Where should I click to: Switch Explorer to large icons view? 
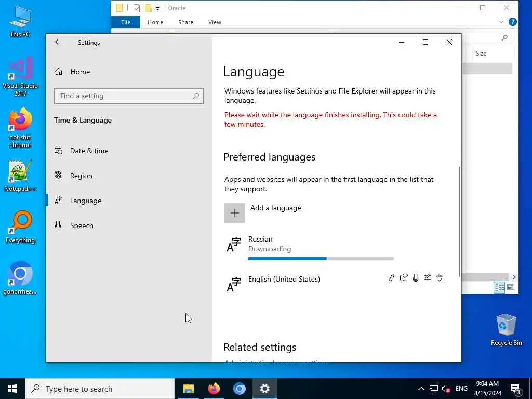(511, 287)
